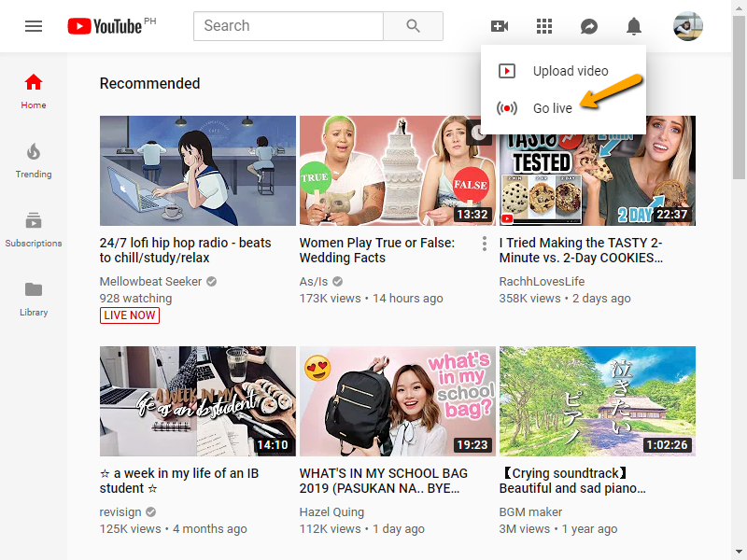Play the lofi hip hop radio thumbnail

click(197, 171)
